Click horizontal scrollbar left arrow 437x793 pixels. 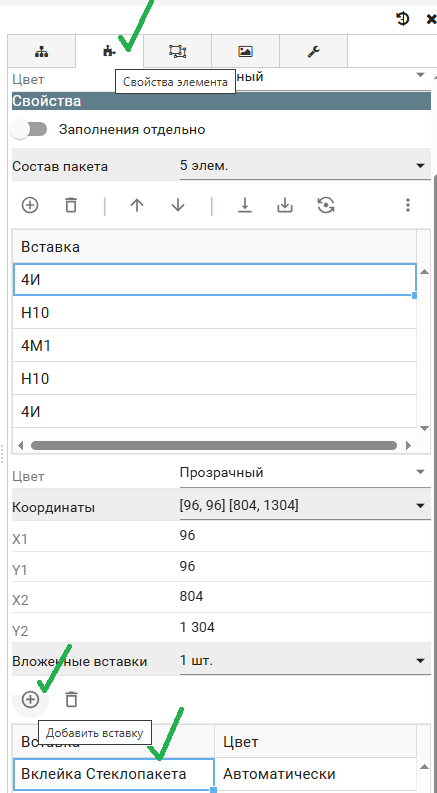[20, 446]
